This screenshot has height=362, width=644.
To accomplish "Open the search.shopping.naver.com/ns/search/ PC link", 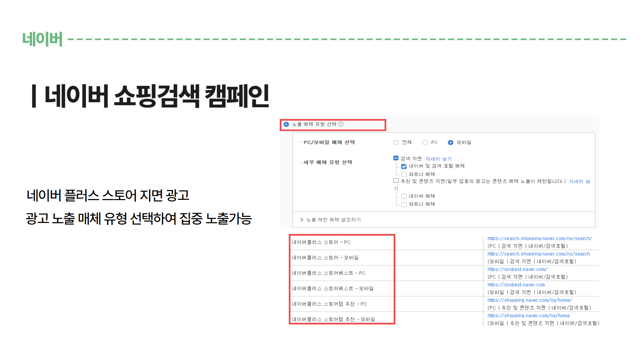I will 539,239.
